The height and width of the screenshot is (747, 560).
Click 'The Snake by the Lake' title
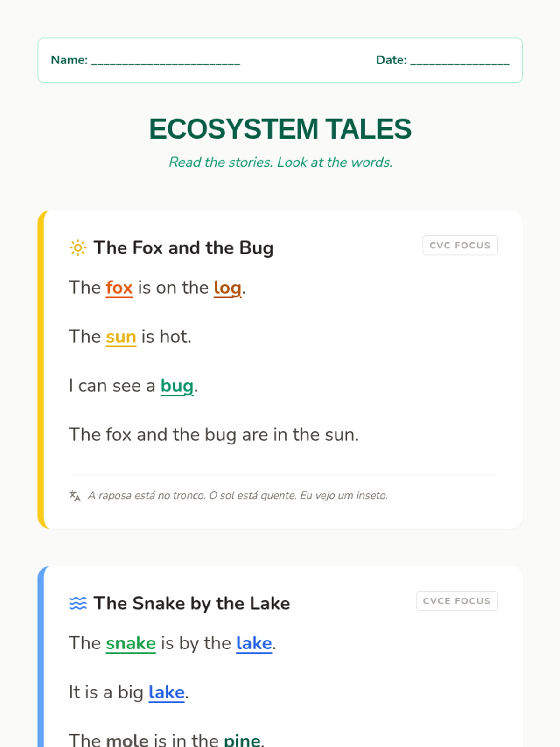click(x=191, y=604)
